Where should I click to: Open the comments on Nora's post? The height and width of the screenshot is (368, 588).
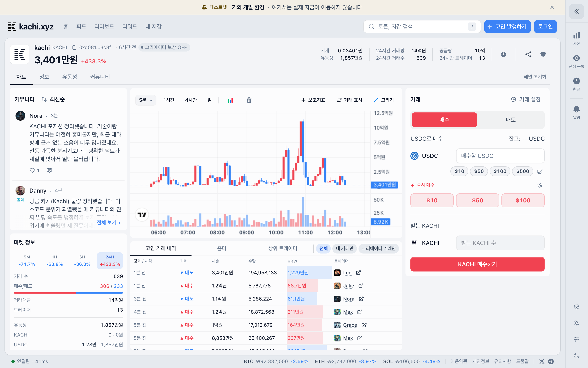(x=49, y=170)
